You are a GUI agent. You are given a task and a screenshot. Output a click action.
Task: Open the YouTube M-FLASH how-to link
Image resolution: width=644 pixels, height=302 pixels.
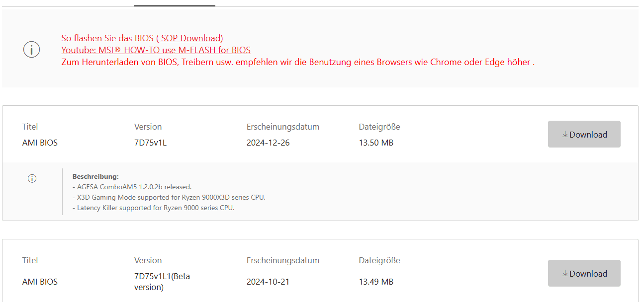pos(156,50)
